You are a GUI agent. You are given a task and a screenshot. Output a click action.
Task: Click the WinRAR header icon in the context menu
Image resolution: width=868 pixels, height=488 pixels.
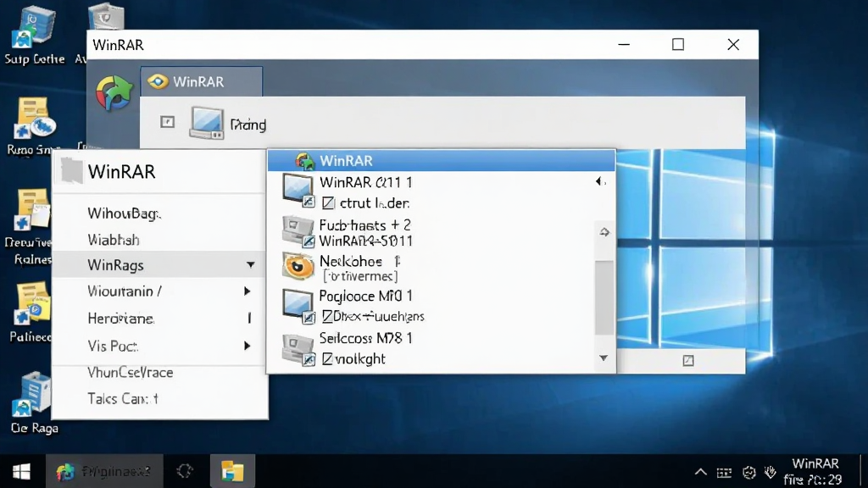(71, 170)
